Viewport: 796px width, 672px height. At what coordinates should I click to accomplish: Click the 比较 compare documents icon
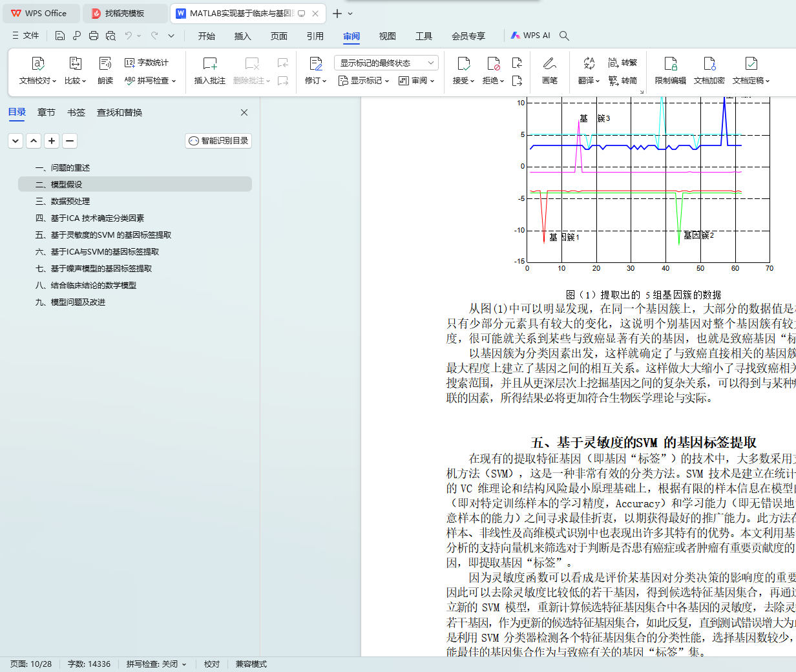(75, 63)
